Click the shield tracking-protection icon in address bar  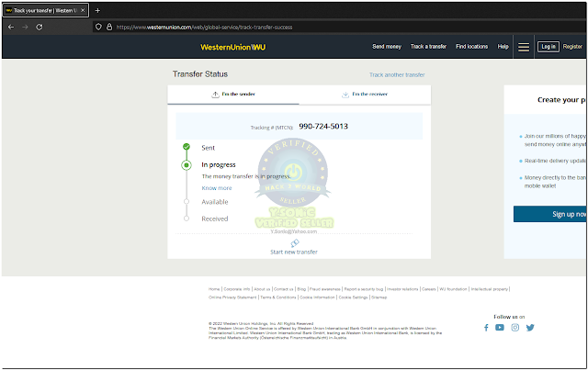click(98, 27)
